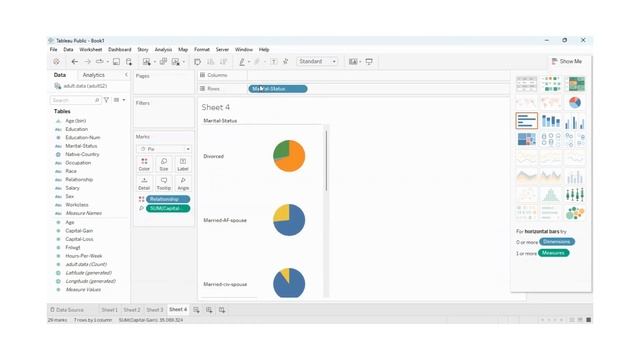Screen dimensions: 640x360
Task: Open Worksheet menu
Action: (x=91, y=49)
